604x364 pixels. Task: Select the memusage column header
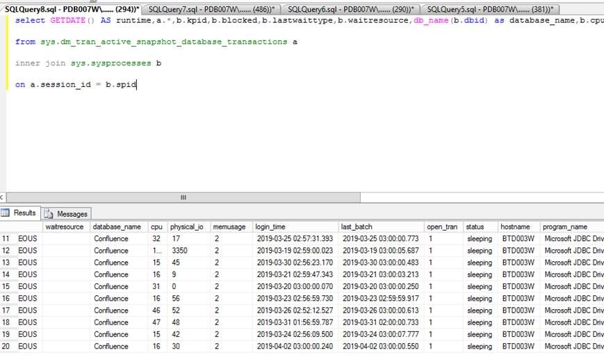(x=231, y=227)
